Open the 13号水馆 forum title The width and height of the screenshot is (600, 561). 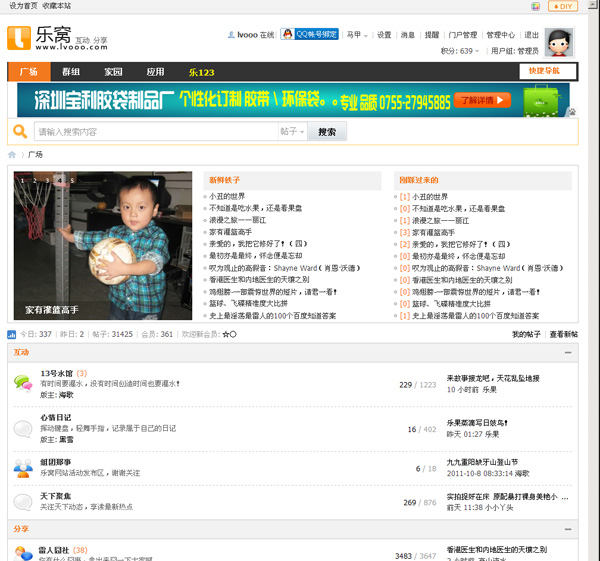coord(57,373)
